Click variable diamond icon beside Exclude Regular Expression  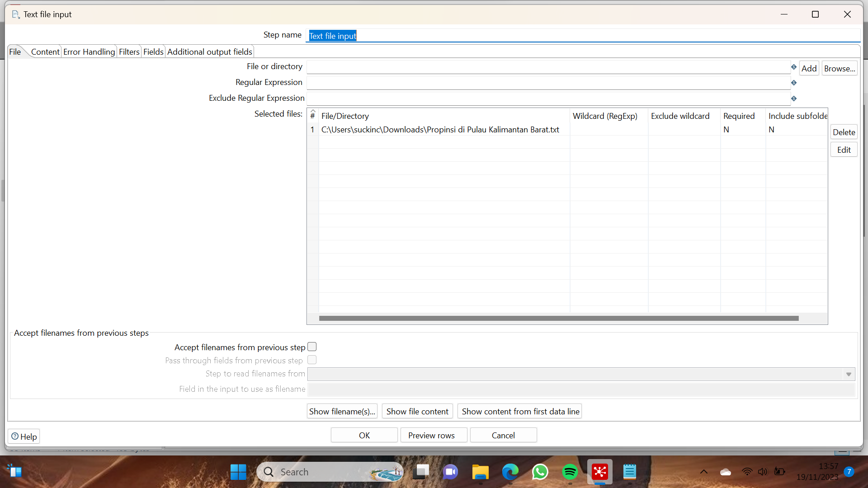click(794, 99)
